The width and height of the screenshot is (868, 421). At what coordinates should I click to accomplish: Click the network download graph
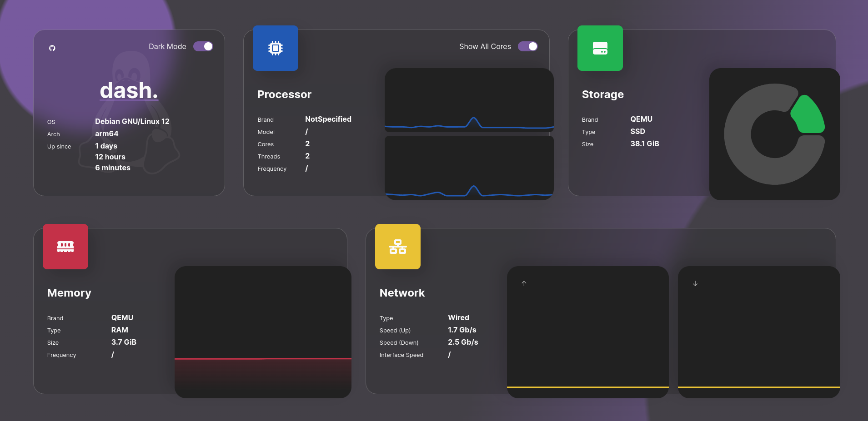(x=759, y=332)
